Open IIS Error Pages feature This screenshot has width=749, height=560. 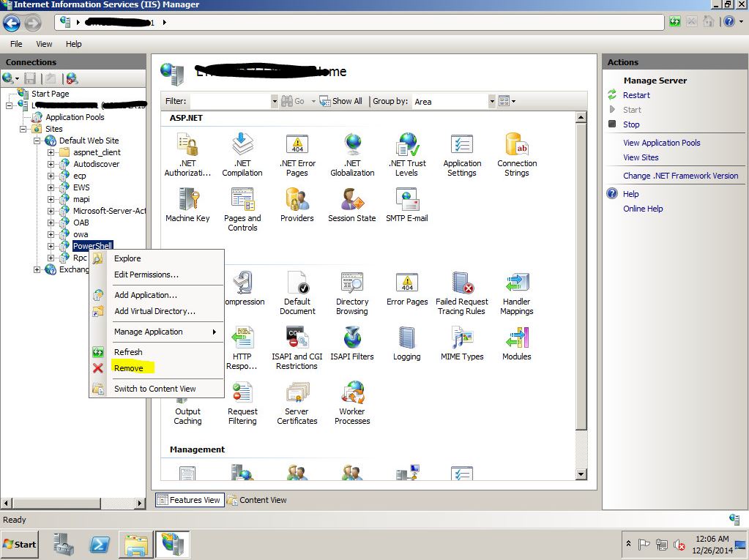(407, 289)
